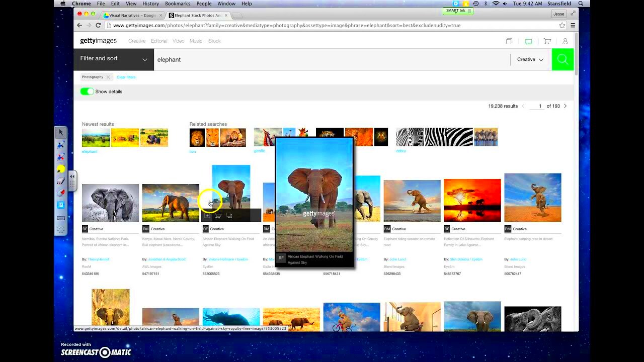Expand the Filter and sort panel
Viewport: 644px width, 362px height.
(x=113, y=59)
